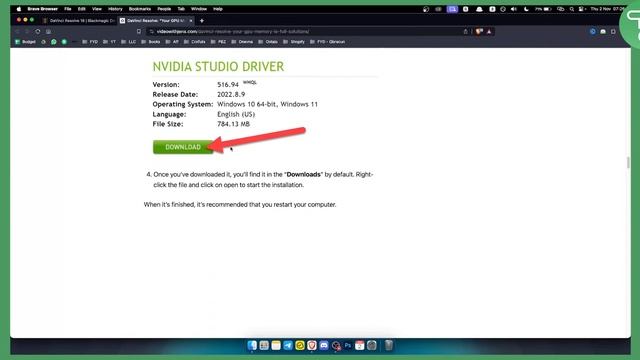Image resolution: width=640 pixels, height=360 pixels.
Task: Close the active GPU memory tab
Action: tap(191, 20)
